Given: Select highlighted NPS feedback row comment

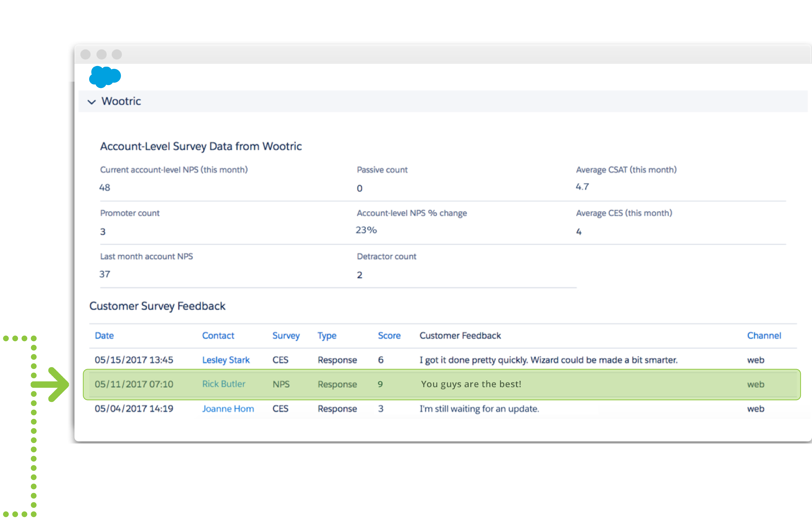Looking at the screenshot, I should (x=471, y=384).
